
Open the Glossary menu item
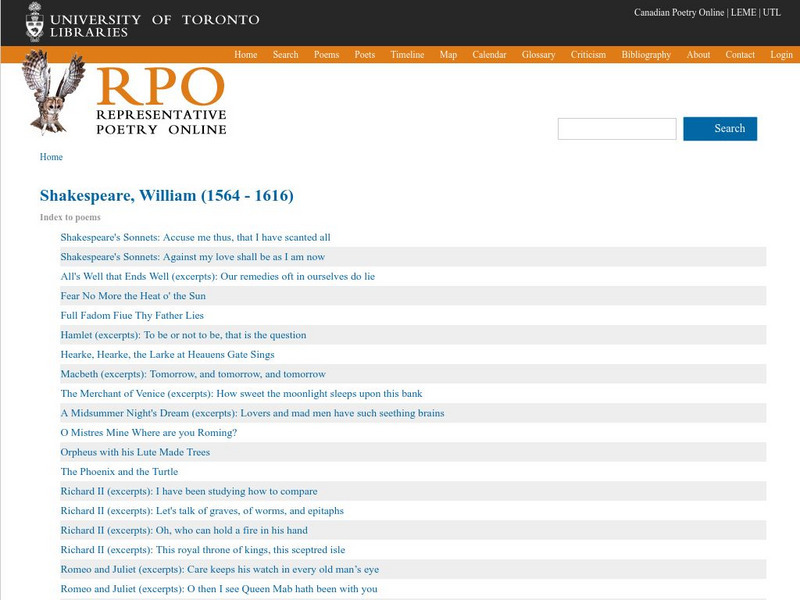538,55
